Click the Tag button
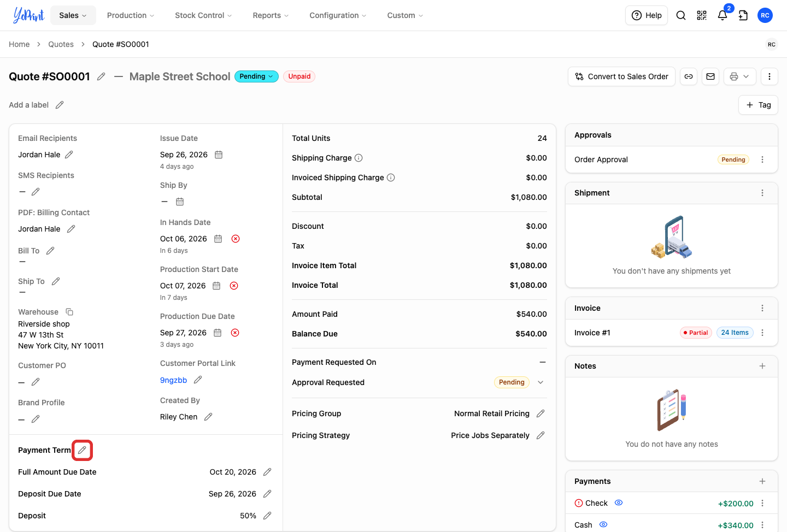 (759, 105)
